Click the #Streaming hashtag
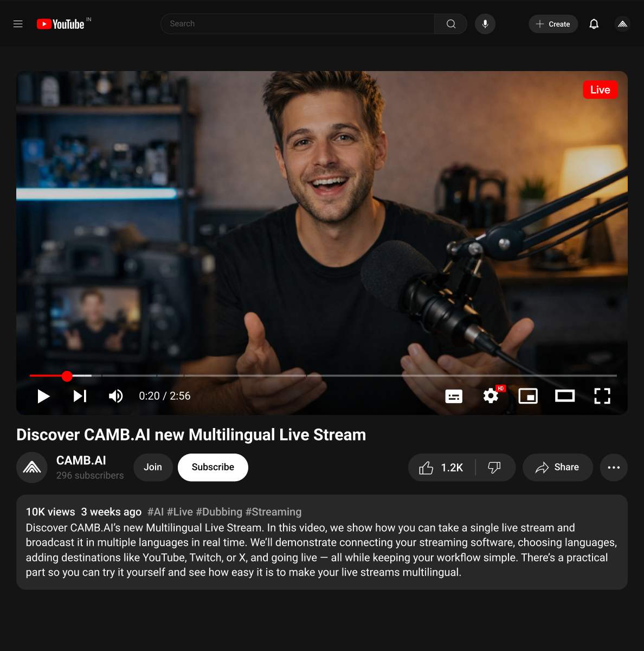 tap(274, 512)
